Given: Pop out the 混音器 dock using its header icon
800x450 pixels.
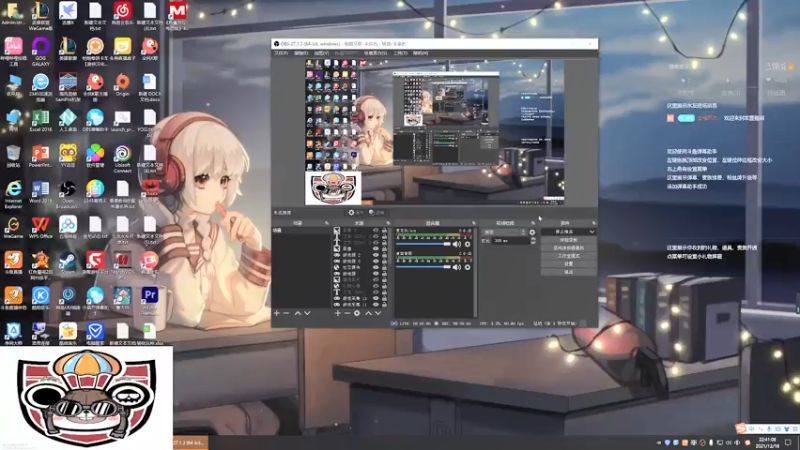Looking at the screenshot, I should point(473,223).
